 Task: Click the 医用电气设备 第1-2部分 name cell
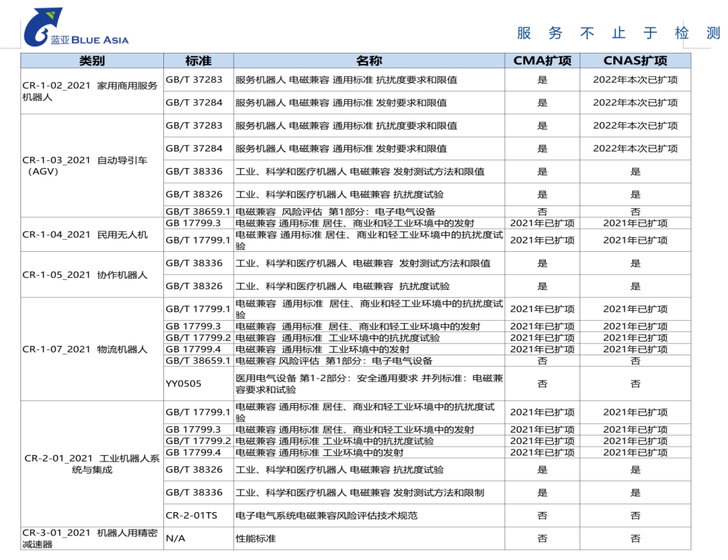coord(369,384)
